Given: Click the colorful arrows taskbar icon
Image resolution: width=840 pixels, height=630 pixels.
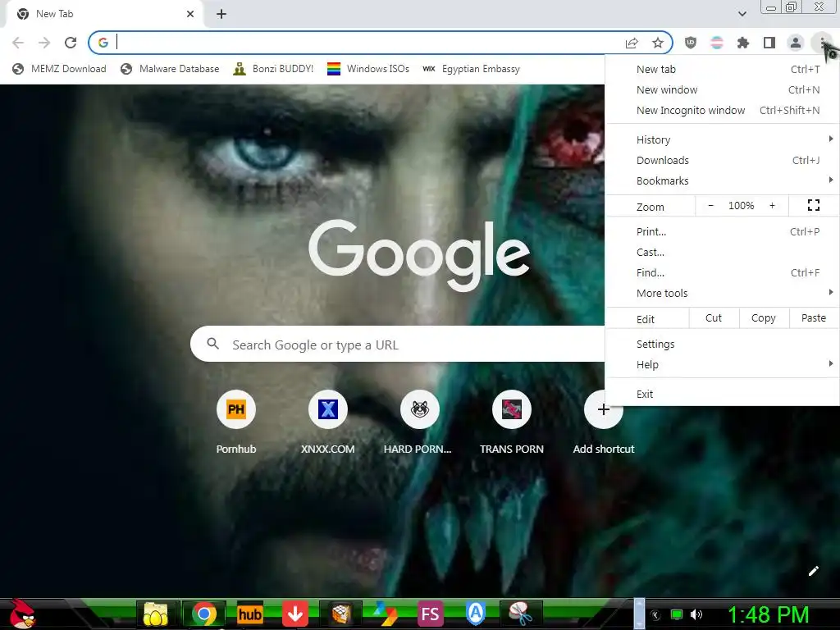Looking at the screenshot, I should coord(386,614).
